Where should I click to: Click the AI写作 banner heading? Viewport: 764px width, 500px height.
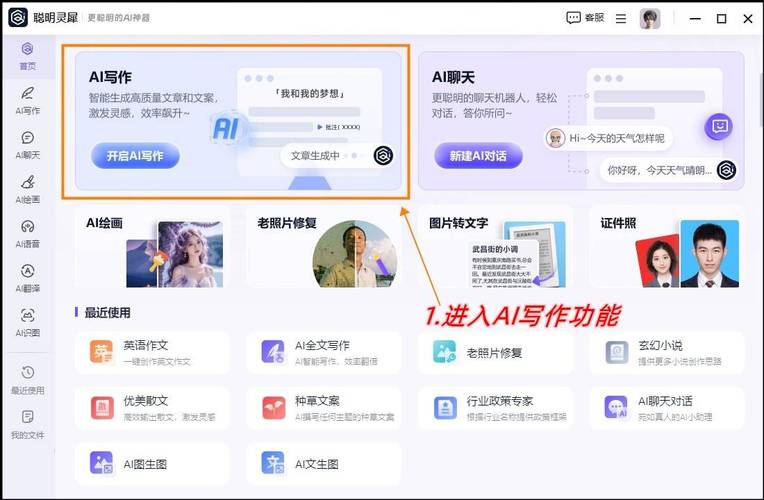tap(110, 77)
